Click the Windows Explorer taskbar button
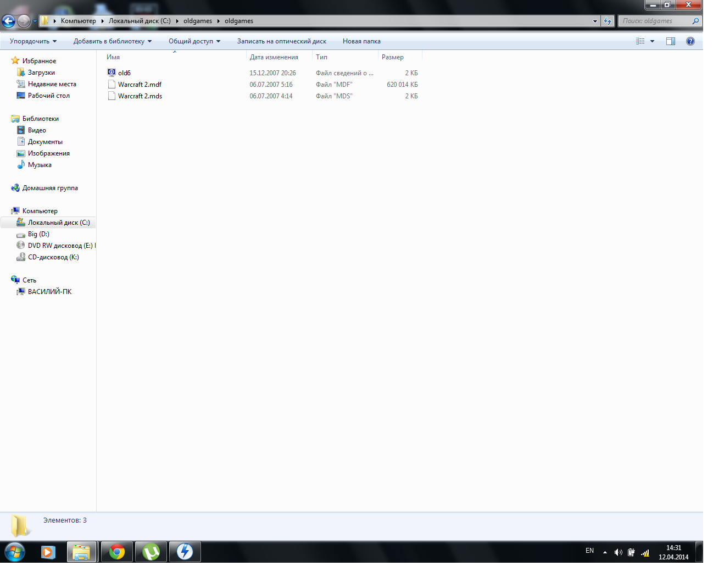The height and width of the screenshot is (588, 713). click(x=82, y=552)
